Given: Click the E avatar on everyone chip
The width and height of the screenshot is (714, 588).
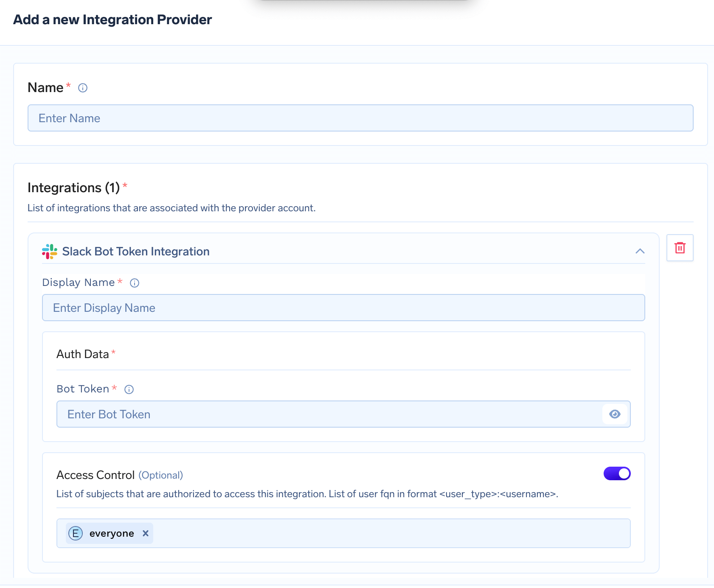Looking at the screenshot, I should (76, 533).
